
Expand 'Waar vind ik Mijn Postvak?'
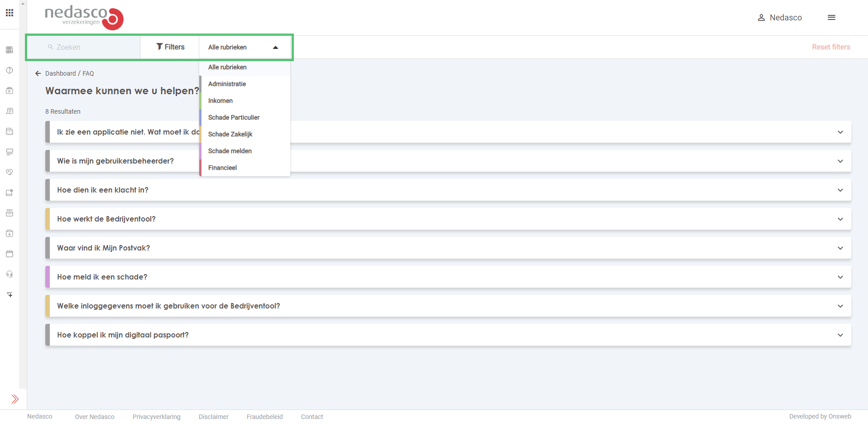(x=448, y=248)
